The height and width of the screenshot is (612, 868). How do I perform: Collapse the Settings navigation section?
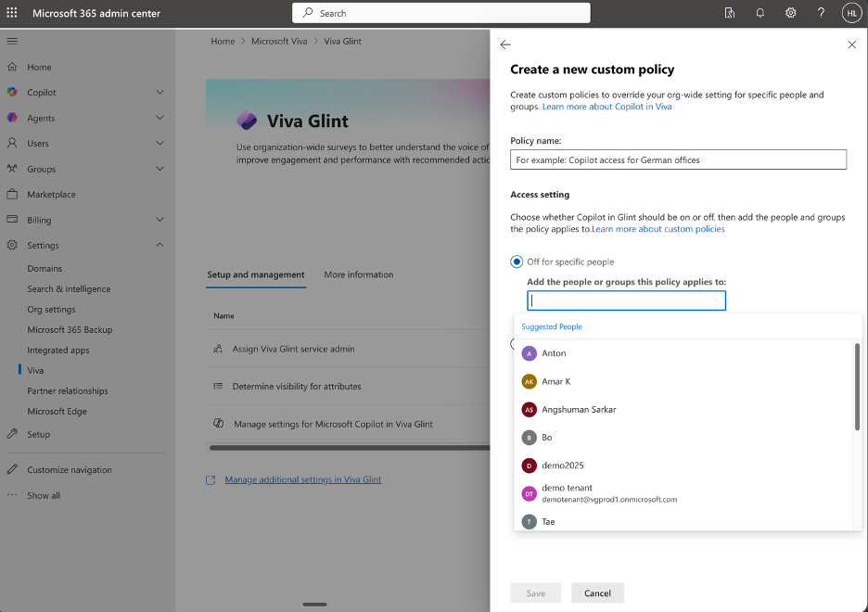click(159, 246)
